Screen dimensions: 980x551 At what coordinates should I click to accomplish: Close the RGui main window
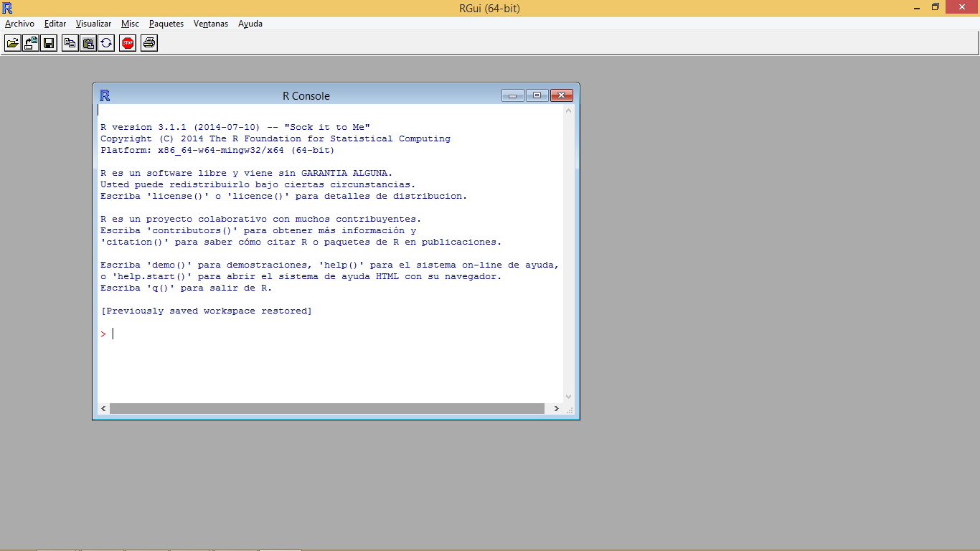point(961,7)
